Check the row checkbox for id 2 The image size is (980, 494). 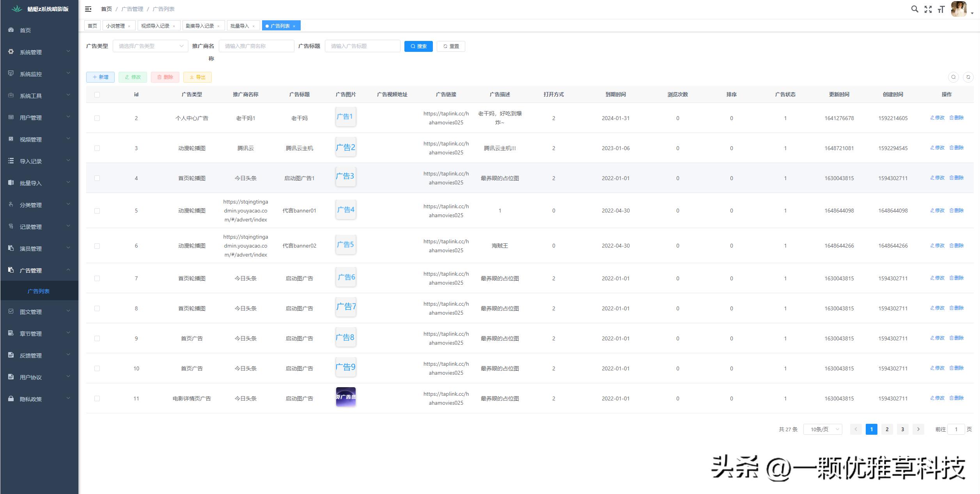pos(97,118)
